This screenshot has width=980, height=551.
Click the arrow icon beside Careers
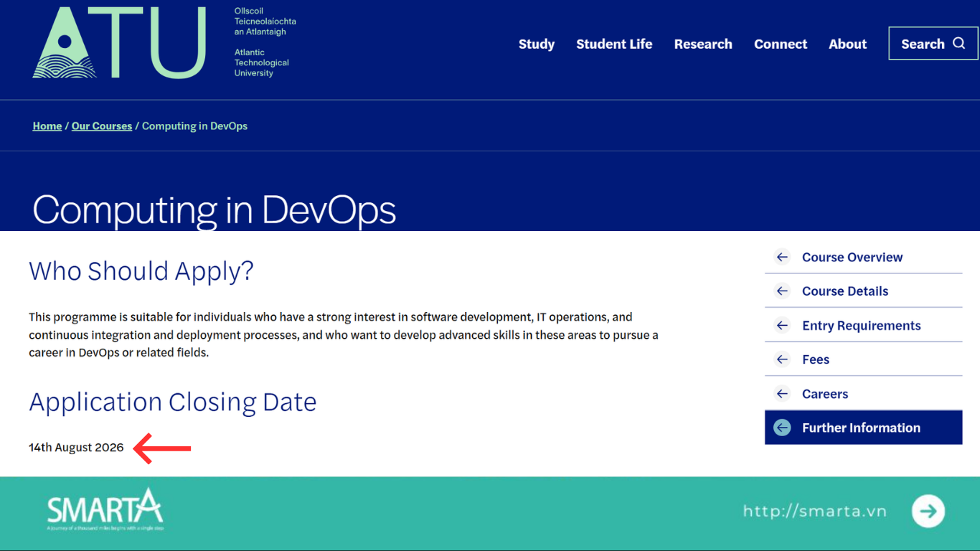(x=781, y=393)
